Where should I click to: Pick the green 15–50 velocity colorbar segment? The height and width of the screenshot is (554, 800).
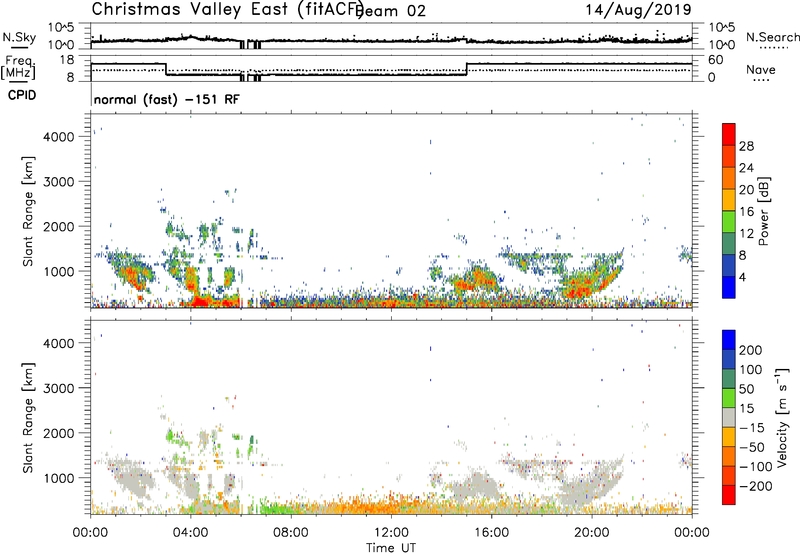coord(729,398)
